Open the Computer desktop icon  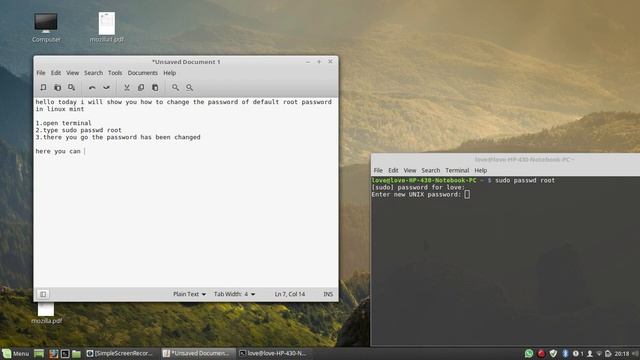click(46, 27)
